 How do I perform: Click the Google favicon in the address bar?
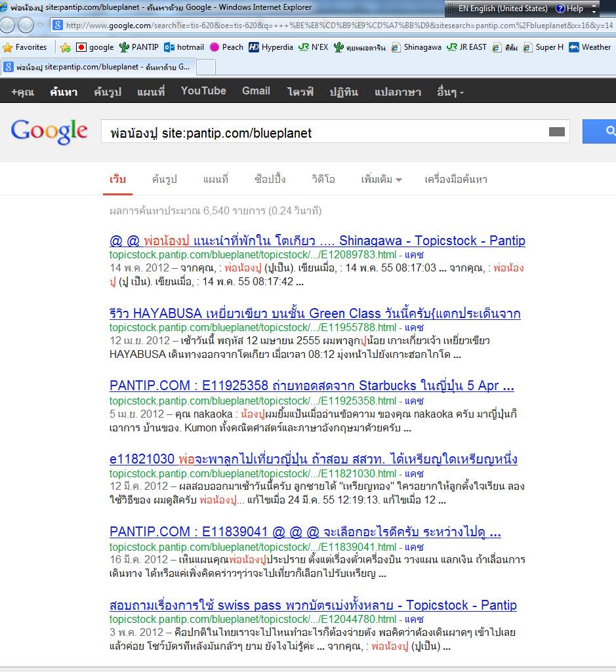click(x=58, y=25)
